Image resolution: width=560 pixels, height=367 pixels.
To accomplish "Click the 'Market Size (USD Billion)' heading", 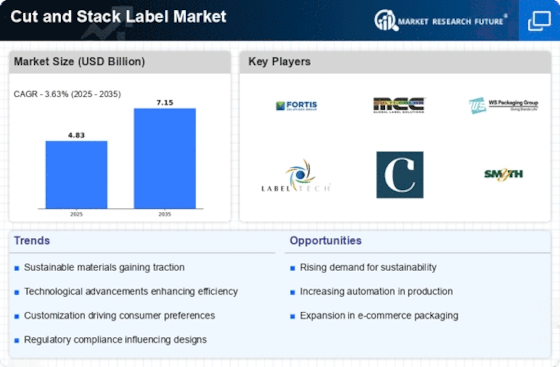I will click(79, 61).
